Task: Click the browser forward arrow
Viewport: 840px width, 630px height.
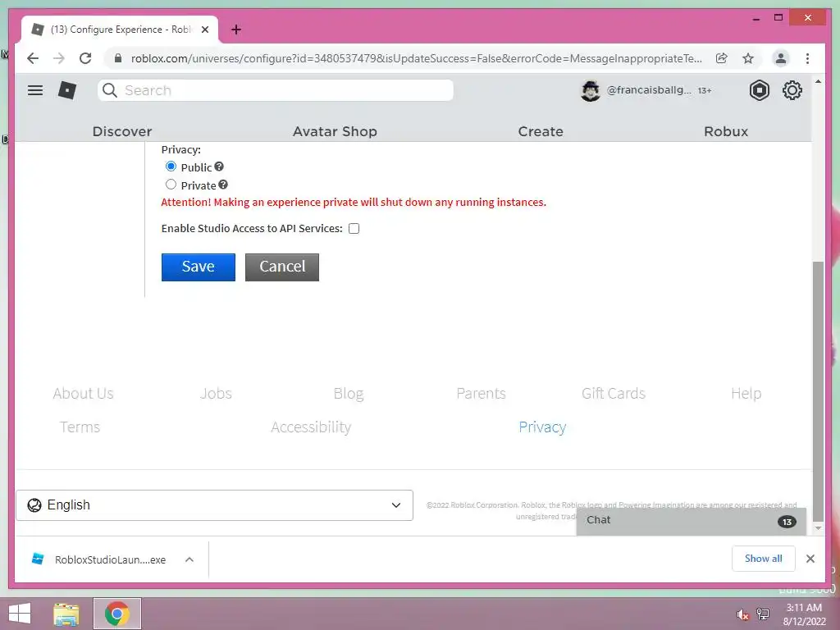Action: (59, 58)
